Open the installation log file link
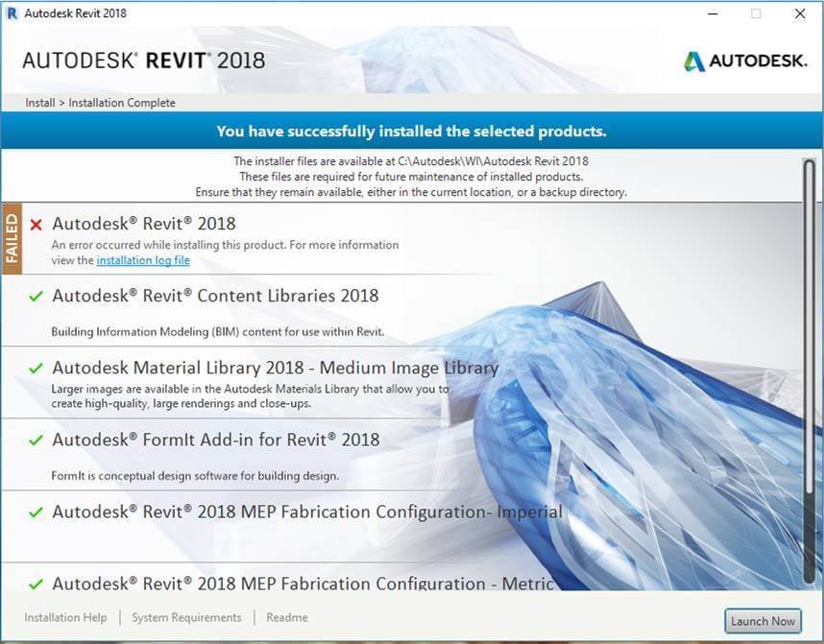 (143, 260)
